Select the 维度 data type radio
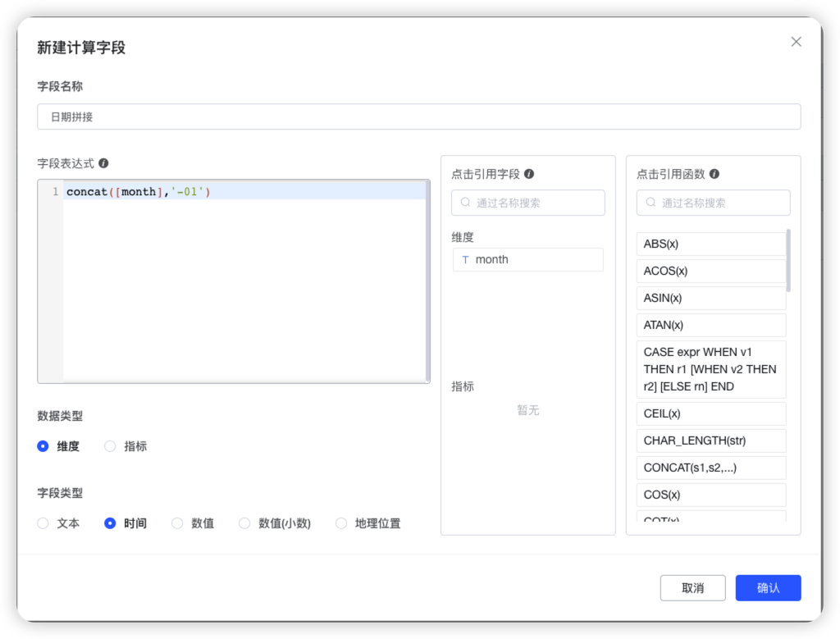 click(43, 446)
